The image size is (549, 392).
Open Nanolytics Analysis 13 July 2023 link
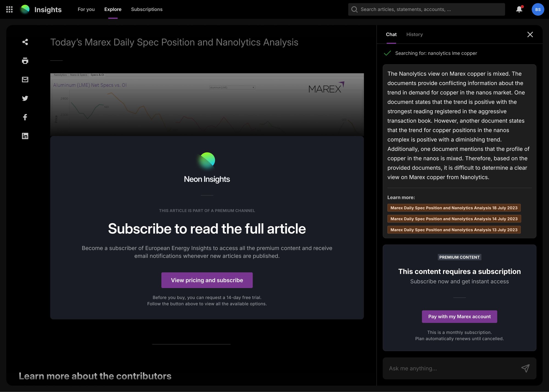[x=454, y=230]
